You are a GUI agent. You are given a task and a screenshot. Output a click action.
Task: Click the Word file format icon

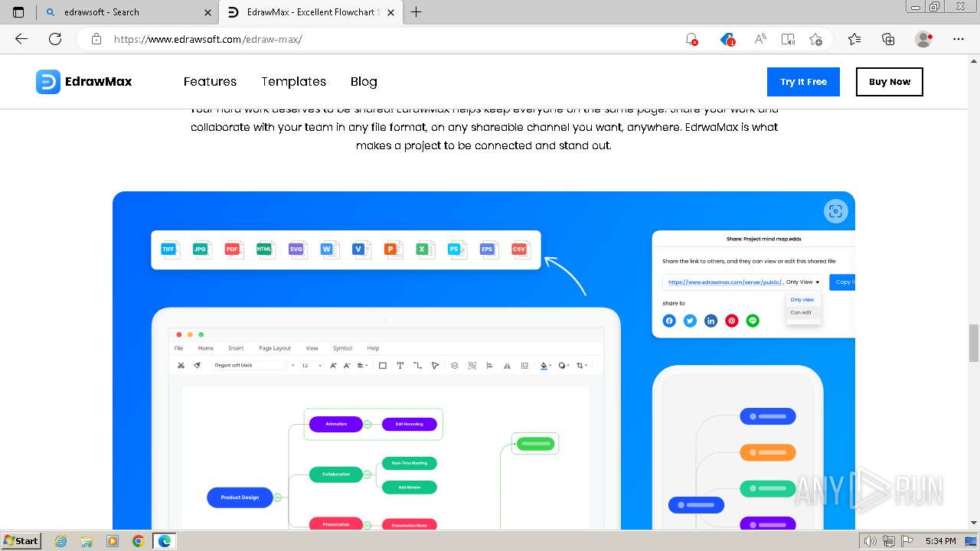click(328, 249)
